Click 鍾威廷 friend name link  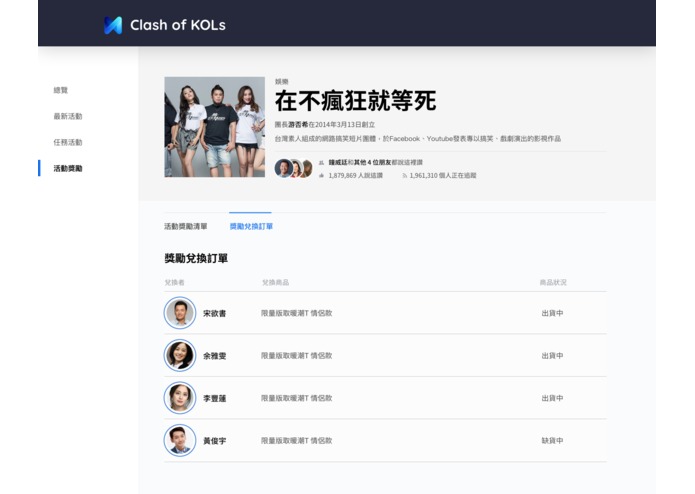click(x=338, y=163)
